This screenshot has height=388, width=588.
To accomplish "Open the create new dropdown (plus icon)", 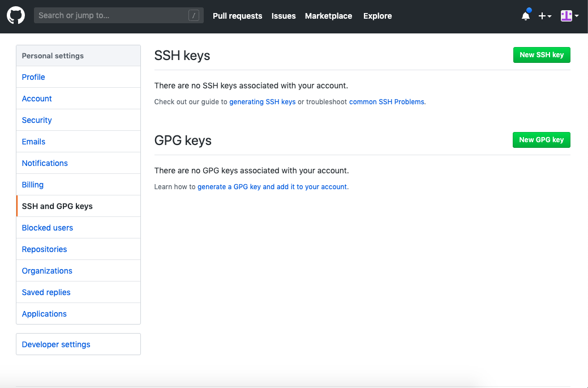I will point(542,16).
